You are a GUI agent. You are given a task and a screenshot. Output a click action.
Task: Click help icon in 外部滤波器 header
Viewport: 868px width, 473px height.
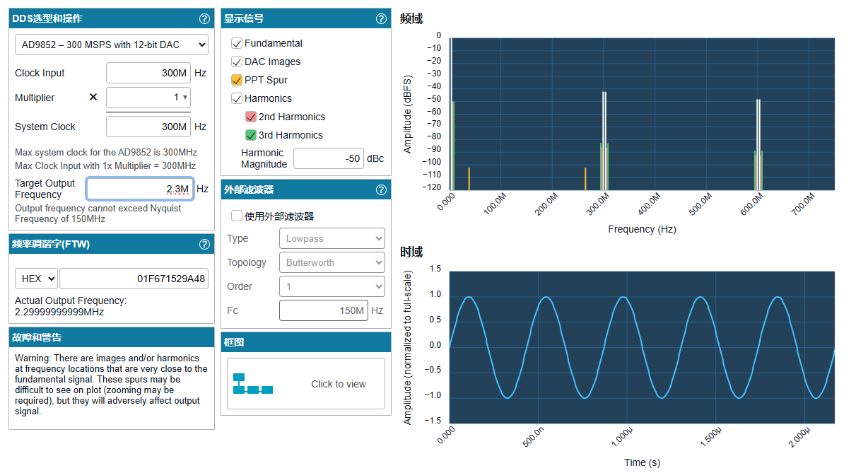(x=381, y=189)
